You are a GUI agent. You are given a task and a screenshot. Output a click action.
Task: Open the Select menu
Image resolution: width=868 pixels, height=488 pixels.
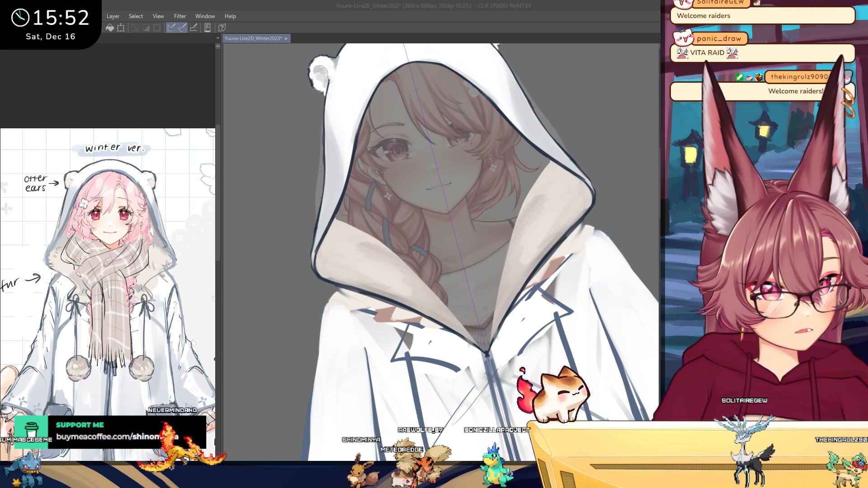click(x=136, y=16)
